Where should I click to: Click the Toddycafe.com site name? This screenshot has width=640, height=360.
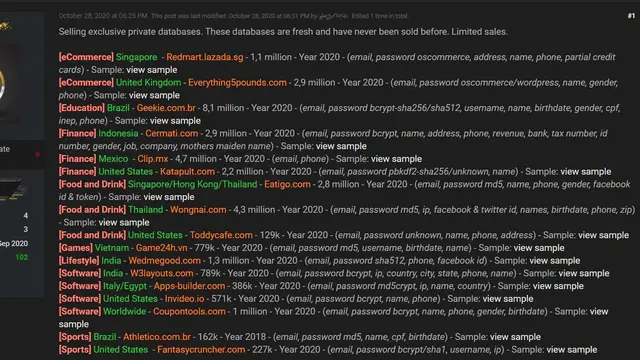tap(221, 235)
